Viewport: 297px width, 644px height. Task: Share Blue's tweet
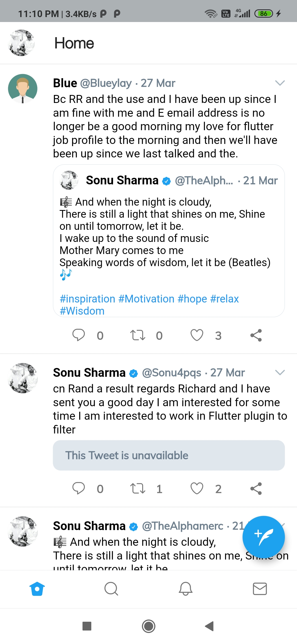[256, 335]
